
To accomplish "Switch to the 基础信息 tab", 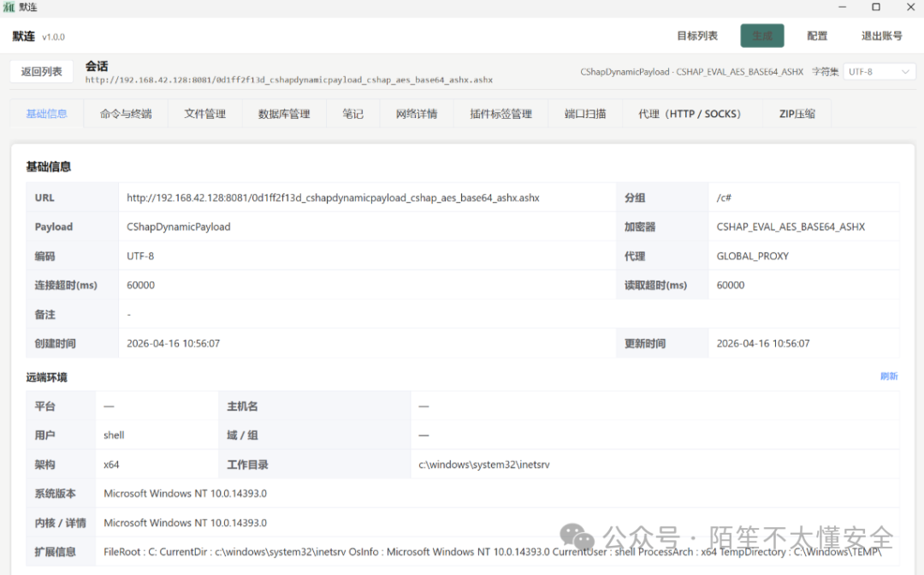I will (x=46, y=114).
